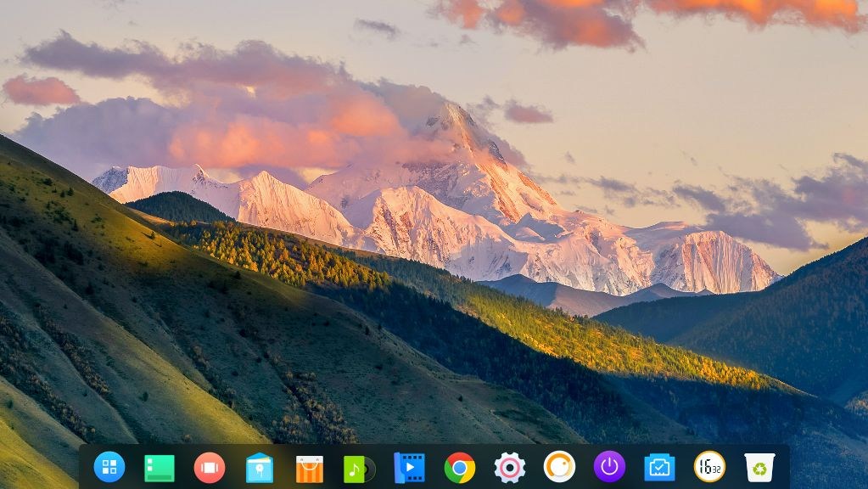The image size is (868, 489).
Task: Open the purple power shutdown icon
Action: (609, 466)
